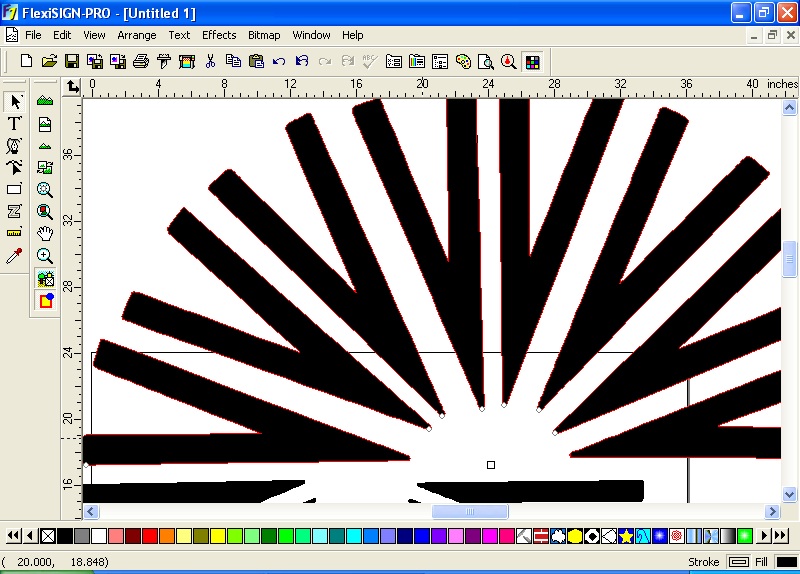Select the Text tool
This screenshot has height=574, width=800.
coord(14,123)
